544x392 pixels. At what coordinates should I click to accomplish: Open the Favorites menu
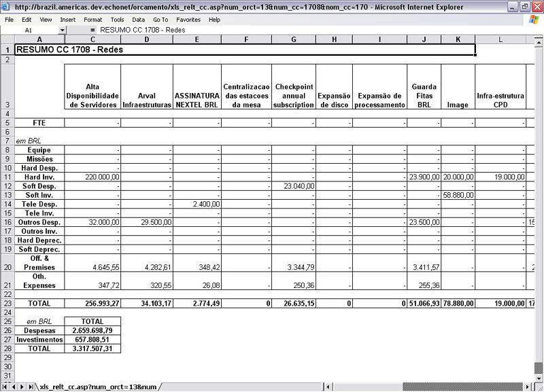point(188,20)
